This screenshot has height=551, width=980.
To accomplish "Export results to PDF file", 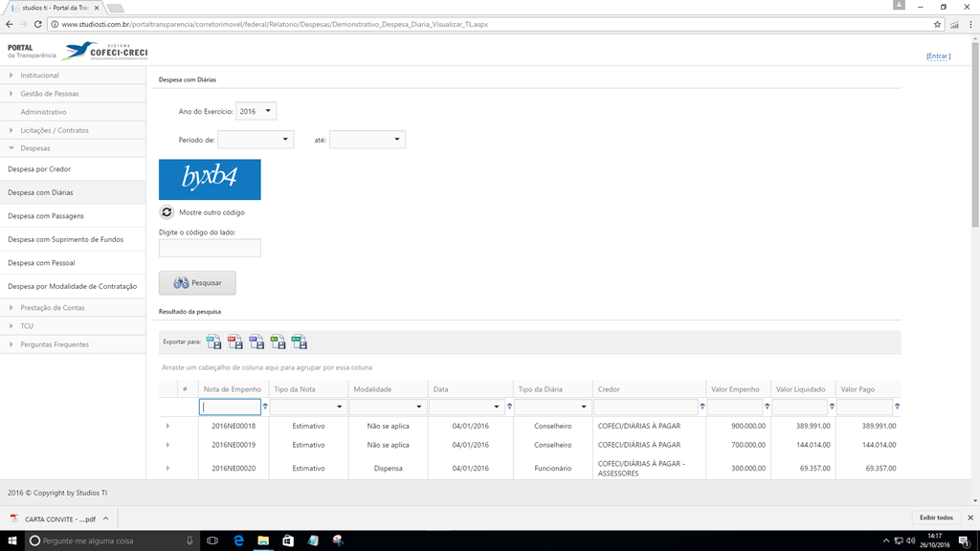I will (234, 342).
